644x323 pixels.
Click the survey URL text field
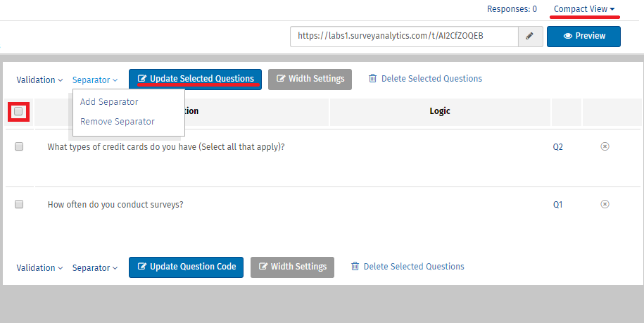(x=404, y=36)
